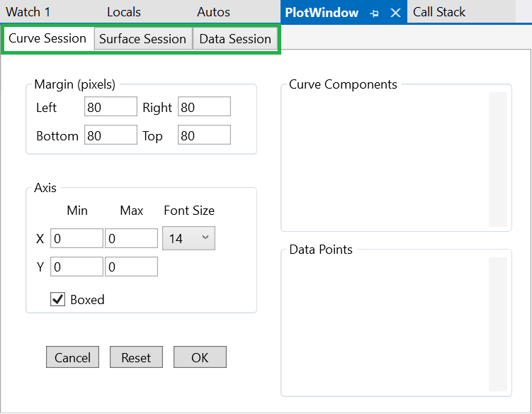Select the PlotWindow tab title
532x414 pixels.
[322, 13]
